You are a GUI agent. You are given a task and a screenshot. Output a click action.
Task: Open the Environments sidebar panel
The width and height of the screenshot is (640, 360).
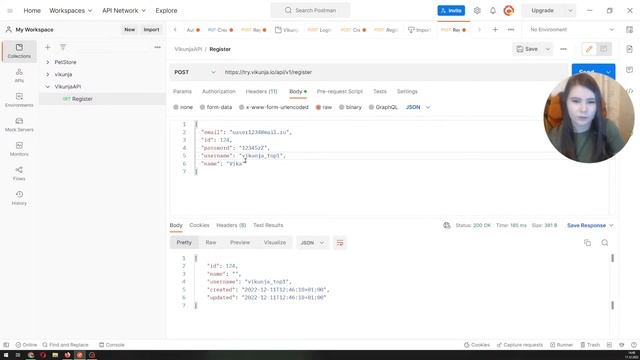pos(19,100)
